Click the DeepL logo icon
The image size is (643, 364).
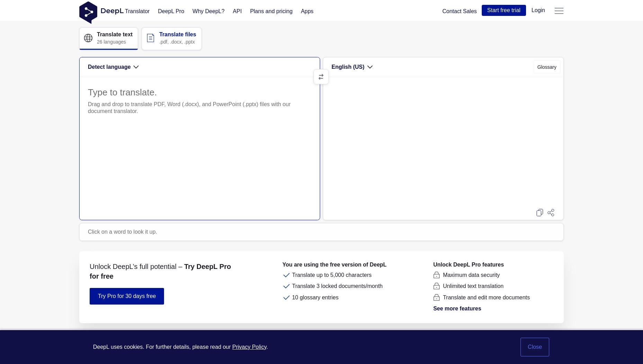88,12
